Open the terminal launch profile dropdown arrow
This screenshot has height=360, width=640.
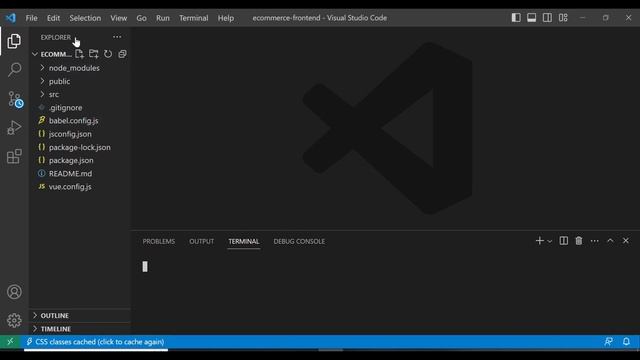(550, 241)
